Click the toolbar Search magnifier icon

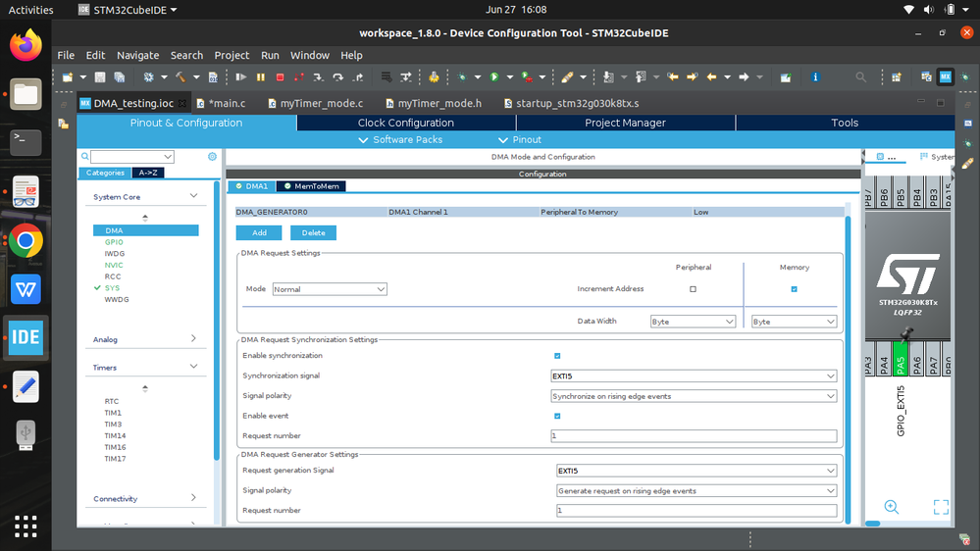click(860, 76)
